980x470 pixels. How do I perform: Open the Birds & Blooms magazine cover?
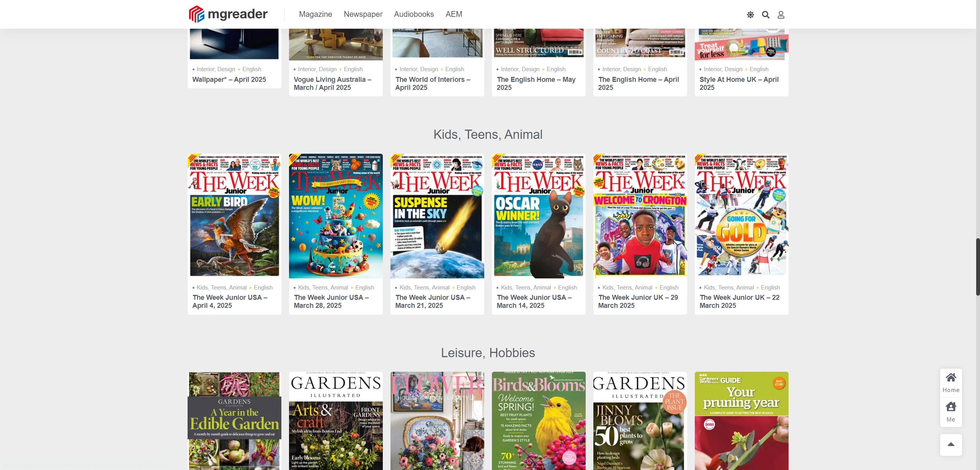click(539, 421)
